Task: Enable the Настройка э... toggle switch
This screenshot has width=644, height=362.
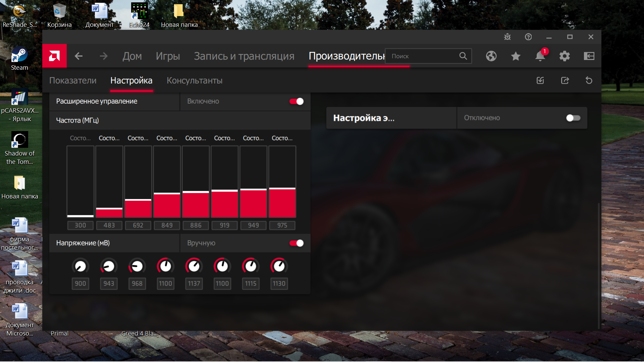Action: coord(573,118)
